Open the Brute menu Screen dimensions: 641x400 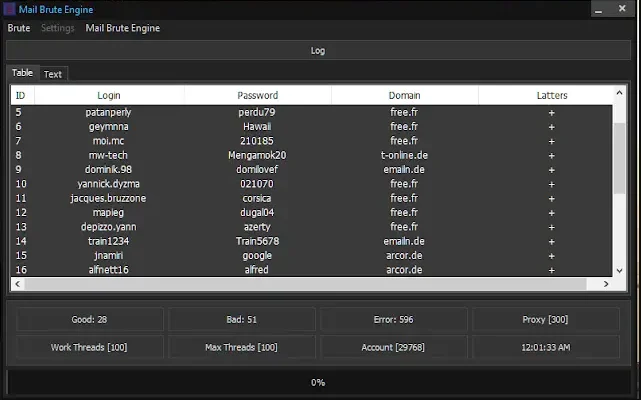pyautogui.click(x=18, y=28)
